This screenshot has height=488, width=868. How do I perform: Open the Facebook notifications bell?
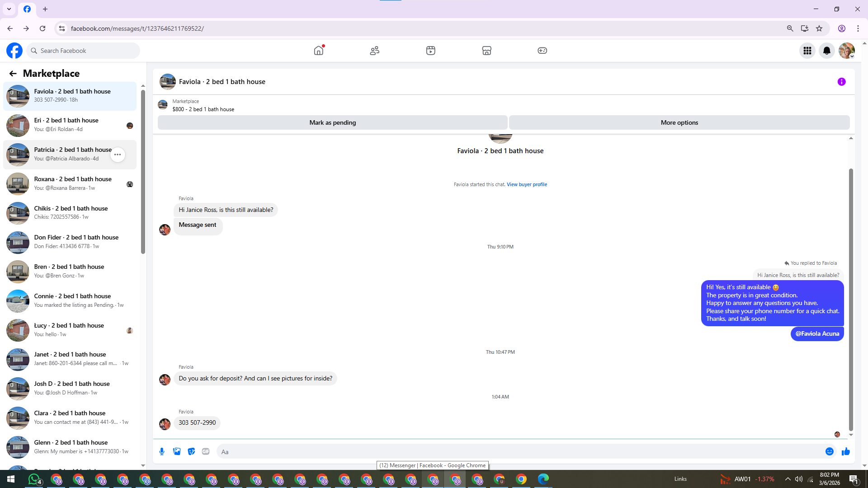point(827,51)
